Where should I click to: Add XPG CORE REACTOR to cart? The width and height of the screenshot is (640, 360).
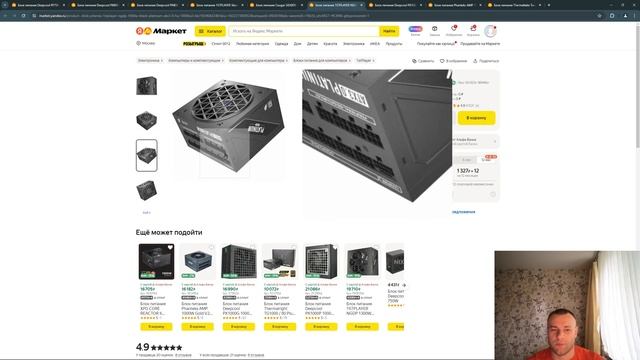point(156,327)
